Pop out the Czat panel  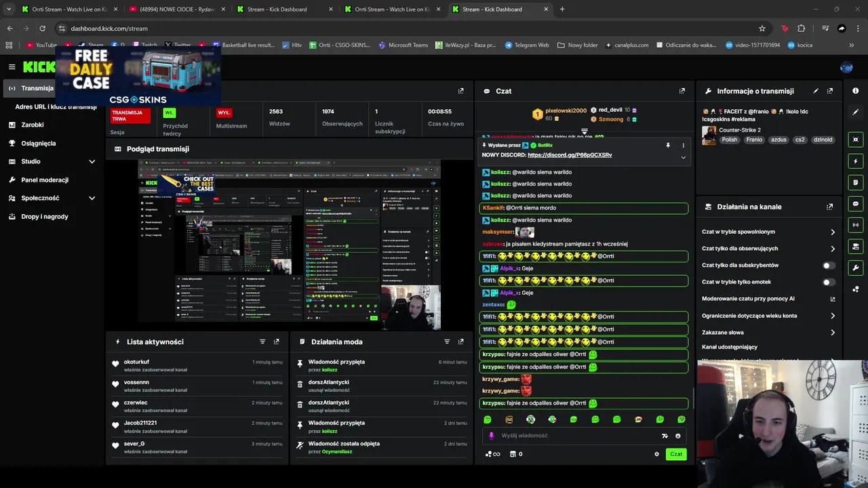point(682,91)
